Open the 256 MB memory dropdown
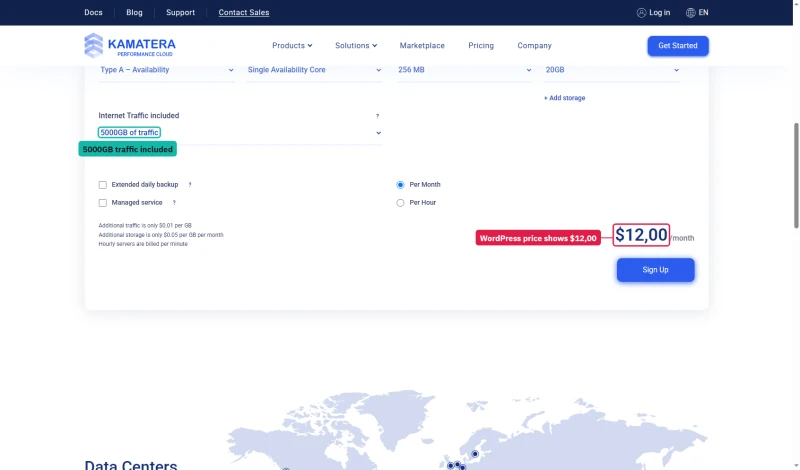 click(464, 70)
